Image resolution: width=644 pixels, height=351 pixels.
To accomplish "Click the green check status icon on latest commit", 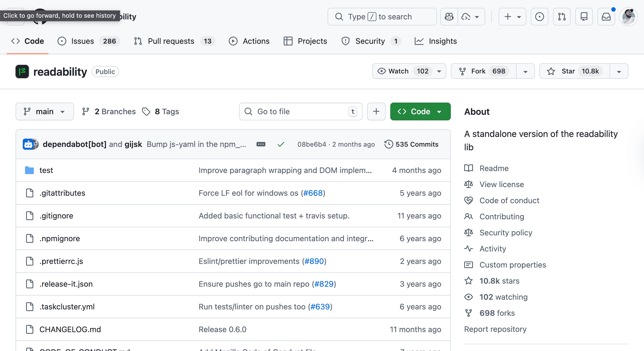I will pos(281,144).
